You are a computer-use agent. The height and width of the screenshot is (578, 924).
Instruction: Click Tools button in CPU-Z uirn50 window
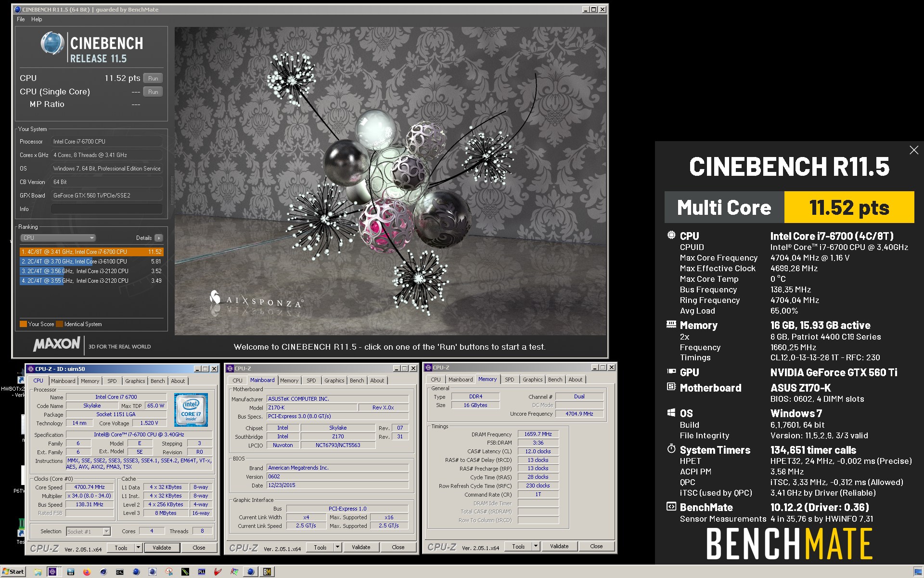point(121,548)
